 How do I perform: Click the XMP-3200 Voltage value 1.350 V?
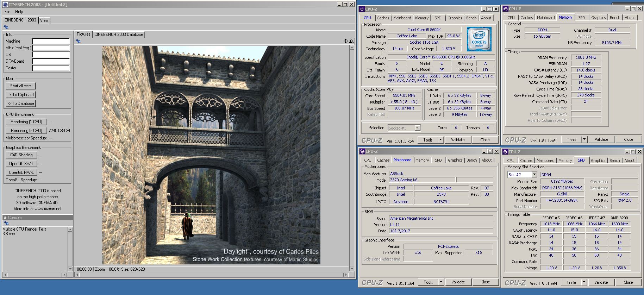click(x=620, y=268)
